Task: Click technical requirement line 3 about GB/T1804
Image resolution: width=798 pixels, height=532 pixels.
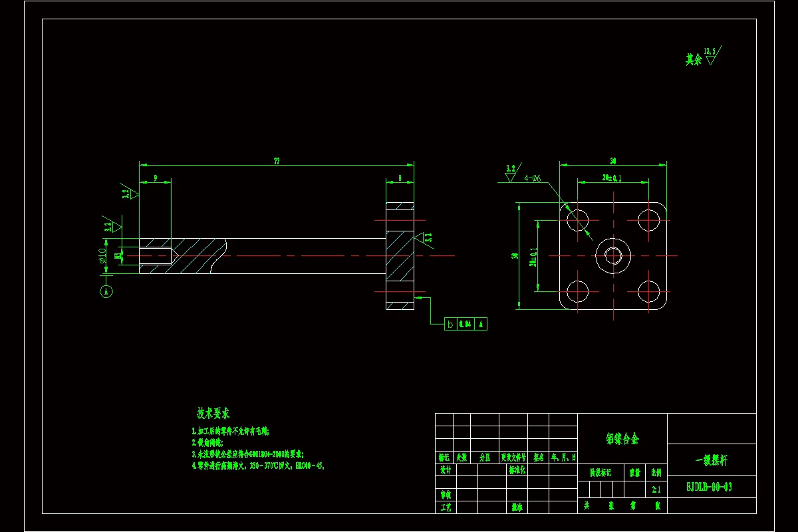Action: [x=247, y=454]
